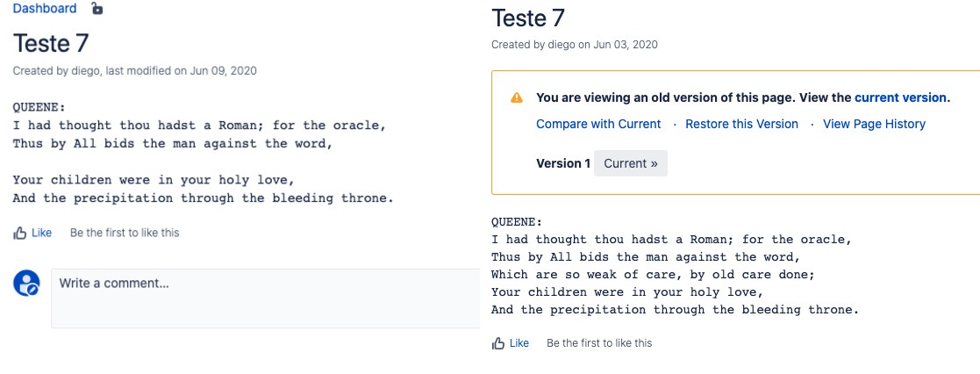Select Compare with Current

(x=598, y=124)
